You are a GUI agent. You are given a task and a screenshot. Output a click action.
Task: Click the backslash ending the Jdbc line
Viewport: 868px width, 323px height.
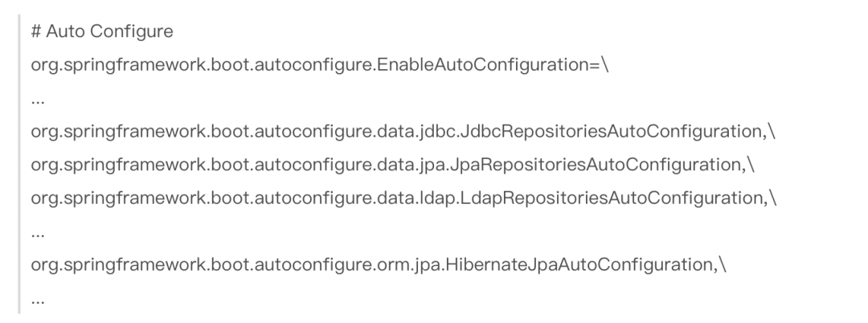click(x=771, y=132)
